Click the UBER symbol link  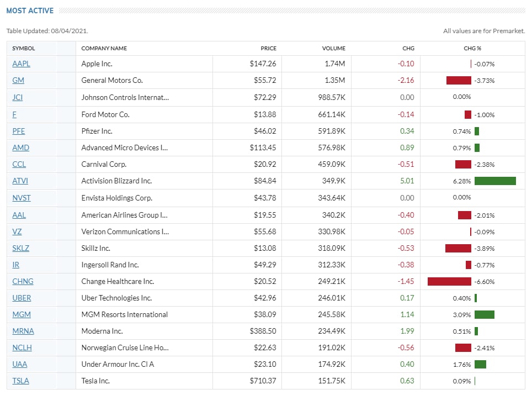(x=22, y=298)
